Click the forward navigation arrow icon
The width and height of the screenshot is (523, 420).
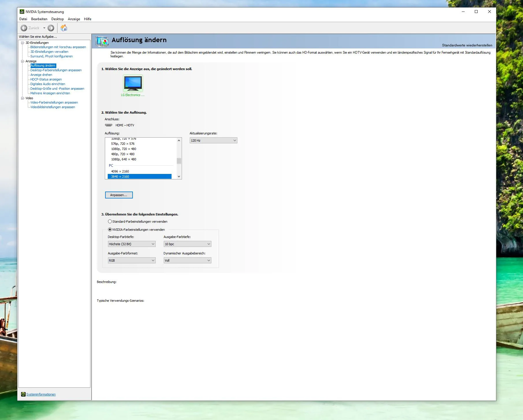point(51,28)
